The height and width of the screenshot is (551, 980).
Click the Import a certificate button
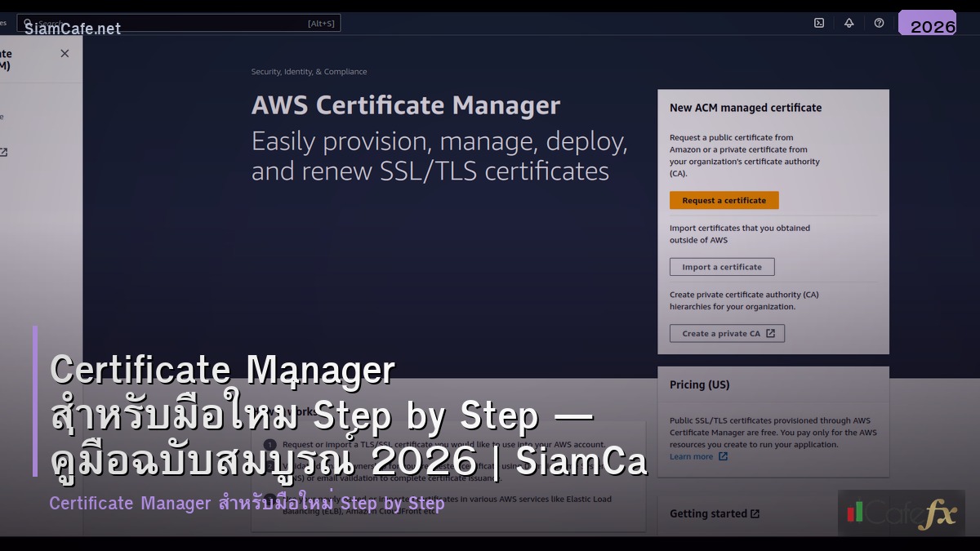[722, 266]
